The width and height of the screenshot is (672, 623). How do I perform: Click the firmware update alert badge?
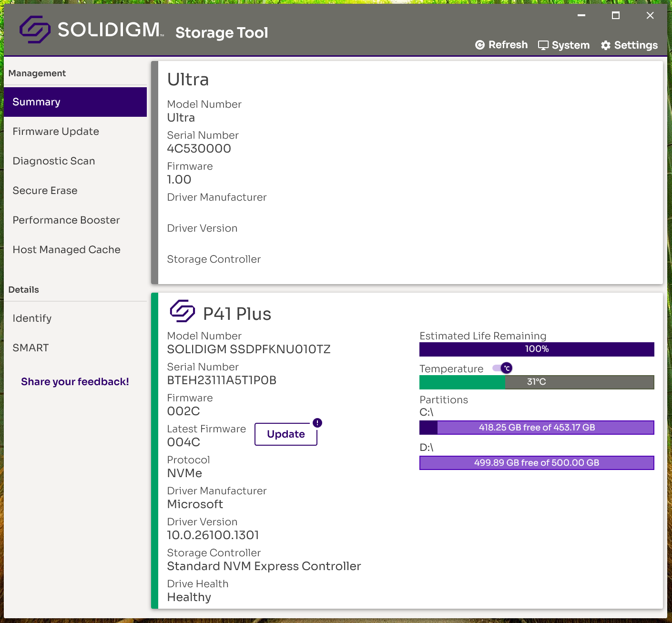(317, 423)
